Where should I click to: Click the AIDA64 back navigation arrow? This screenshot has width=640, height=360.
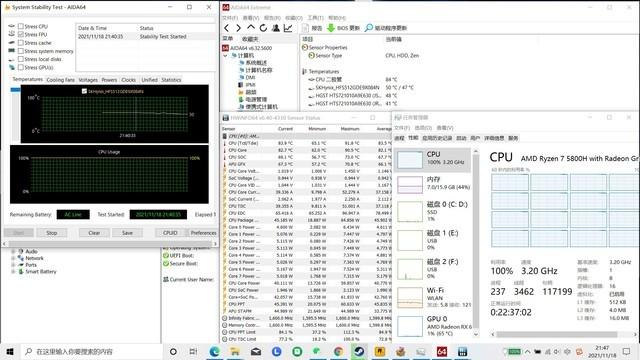(x=227, y=28)
